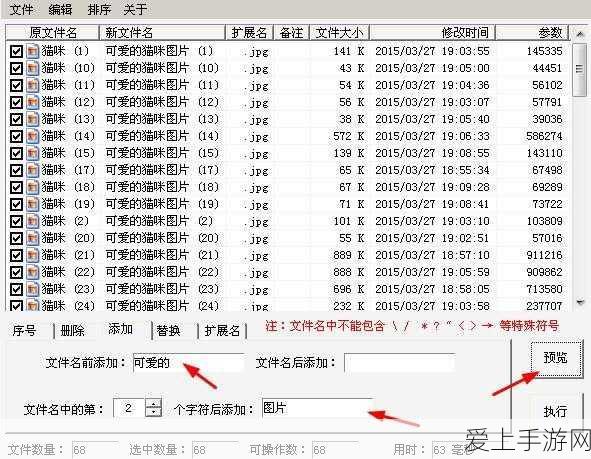Click the file icon of 猫咪 (1)

click(x=33, y=51)
